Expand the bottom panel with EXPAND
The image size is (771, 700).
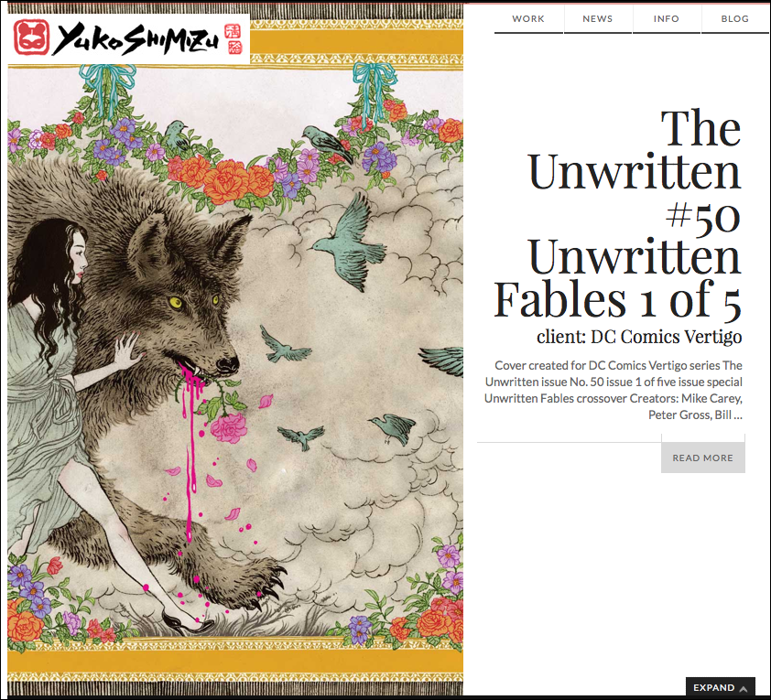pyautogui.click(x=721, y=688)
